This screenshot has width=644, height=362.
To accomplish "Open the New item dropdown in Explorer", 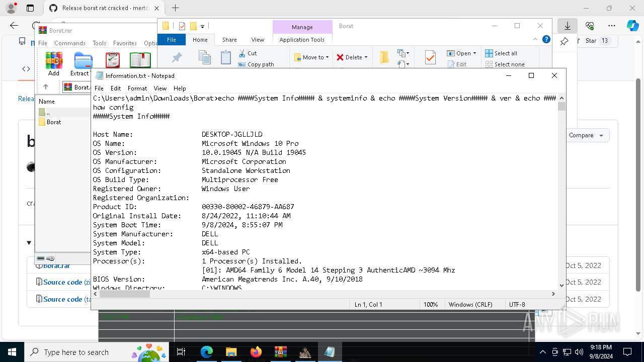I will [x=403, y=53].
